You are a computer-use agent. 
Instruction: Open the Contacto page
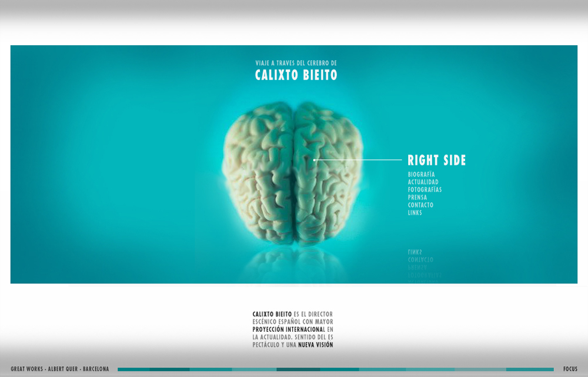tap(420, 205)
